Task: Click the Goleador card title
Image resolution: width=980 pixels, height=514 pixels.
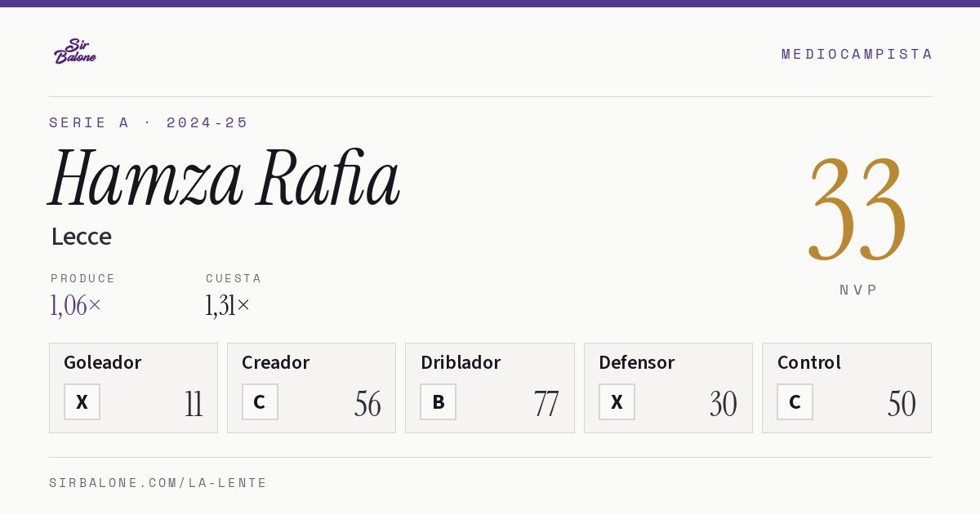Action: tap(103, 362)
